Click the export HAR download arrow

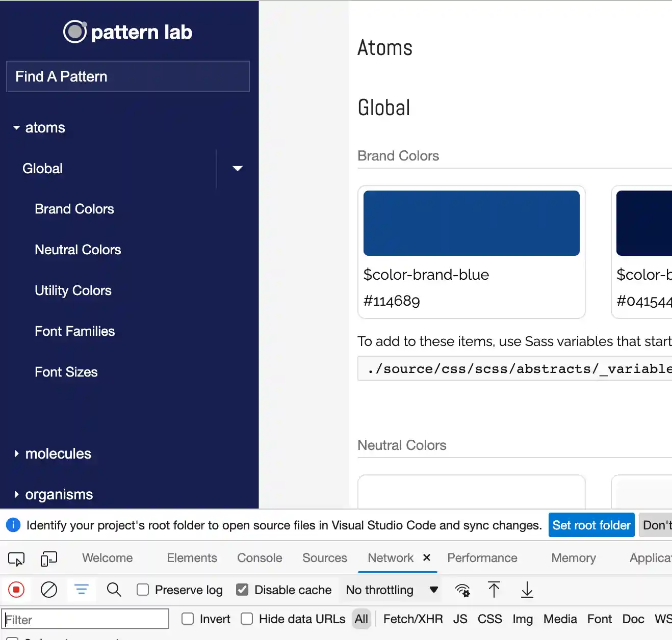tap(527, 590)
